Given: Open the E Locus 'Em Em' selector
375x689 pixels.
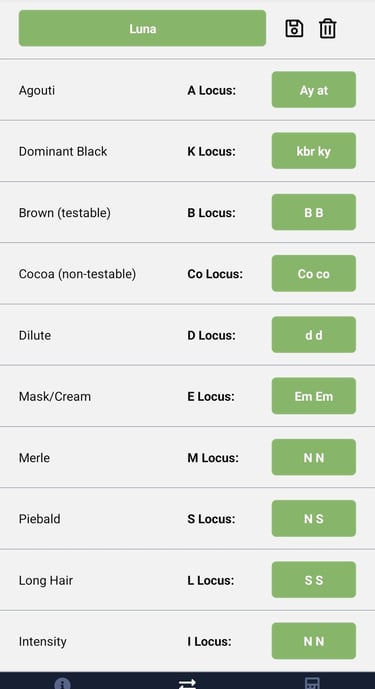Looking at the screenshot, I should (x=314, y=396).
